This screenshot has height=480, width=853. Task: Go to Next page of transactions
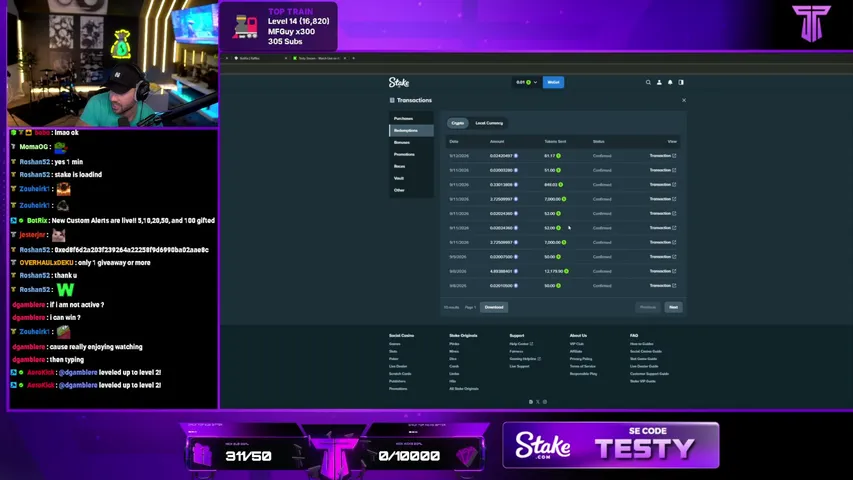click(x=673, y=307)
